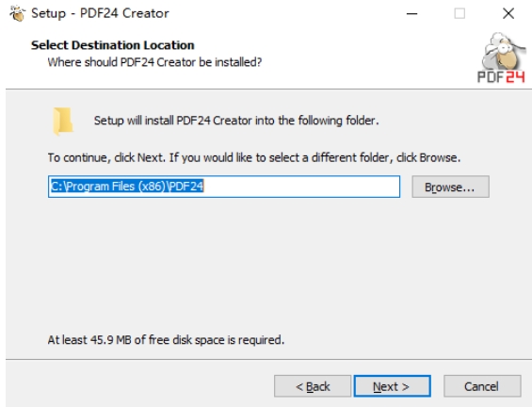Go to the previous step with < Back
Viewport: 532px width, 407px height.
313,386
